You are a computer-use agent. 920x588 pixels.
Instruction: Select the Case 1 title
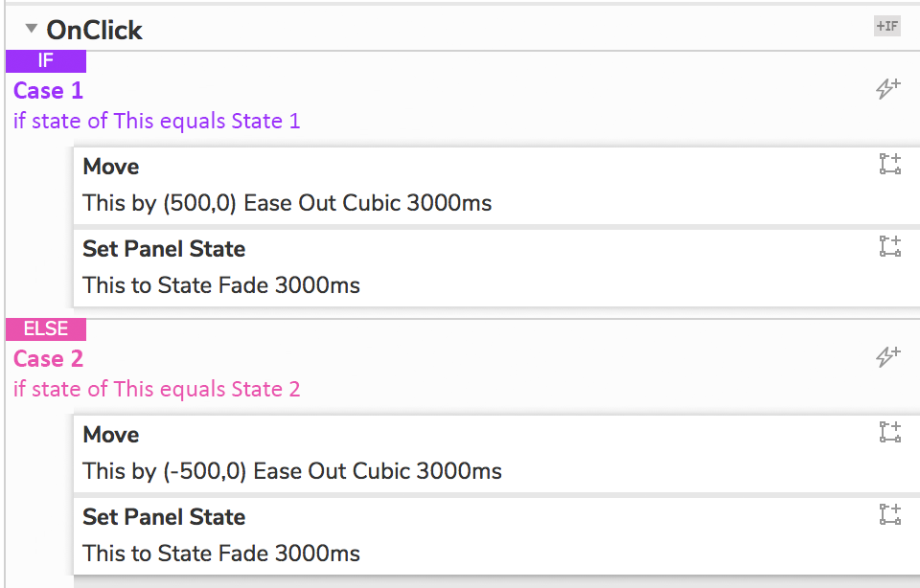tap(49, 91)
